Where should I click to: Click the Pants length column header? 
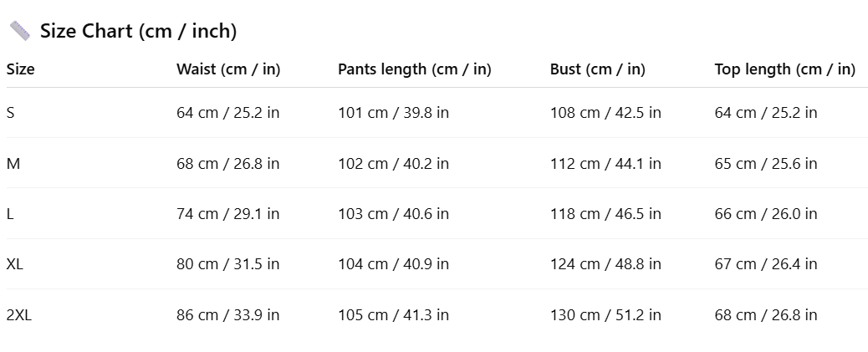[x=414, y=69]
